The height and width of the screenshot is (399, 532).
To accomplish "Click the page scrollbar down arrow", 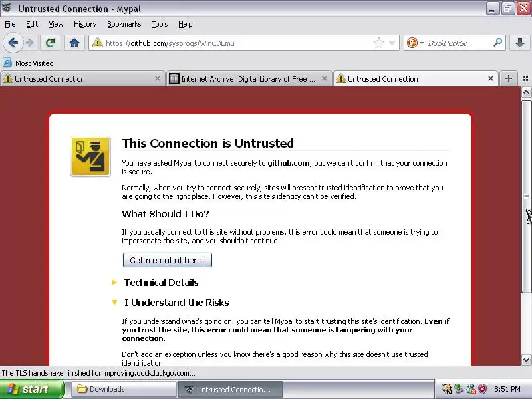I will point(526,360).
